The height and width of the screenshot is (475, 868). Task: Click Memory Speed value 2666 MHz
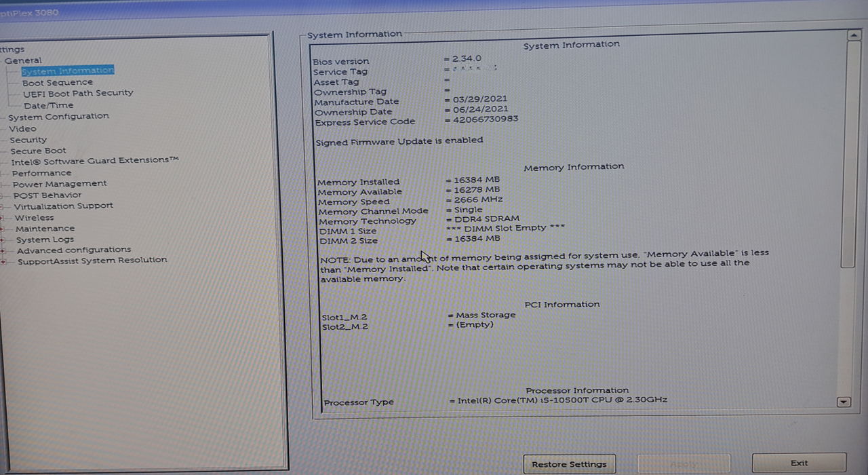479,200
